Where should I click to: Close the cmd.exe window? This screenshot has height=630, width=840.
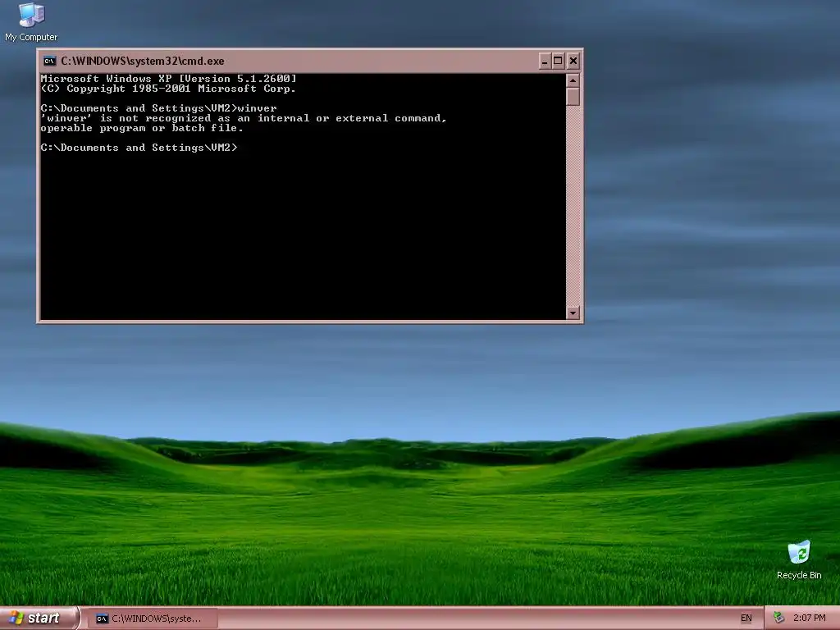click(x=573, y=61)
